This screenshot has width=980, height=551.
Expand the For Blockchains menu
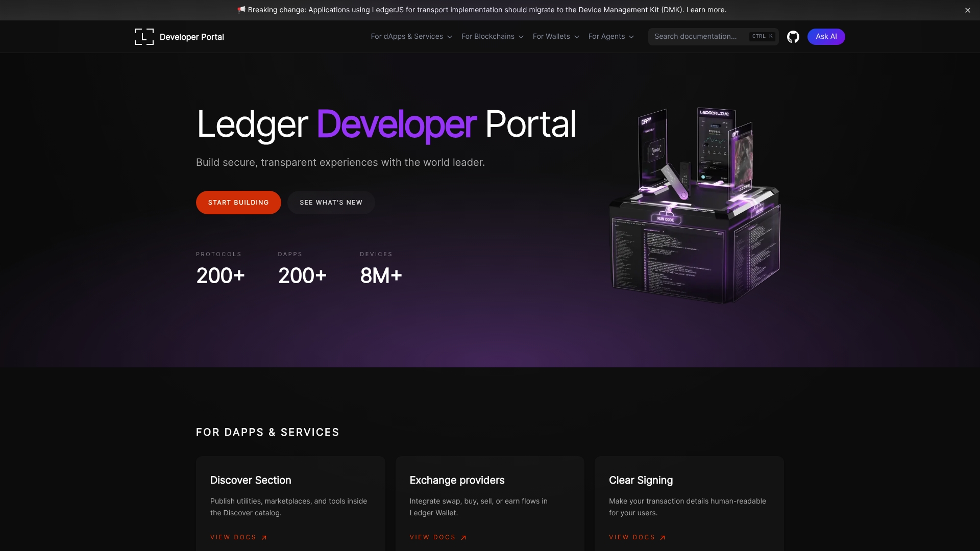pyautogui.click(x=493, y=37)
